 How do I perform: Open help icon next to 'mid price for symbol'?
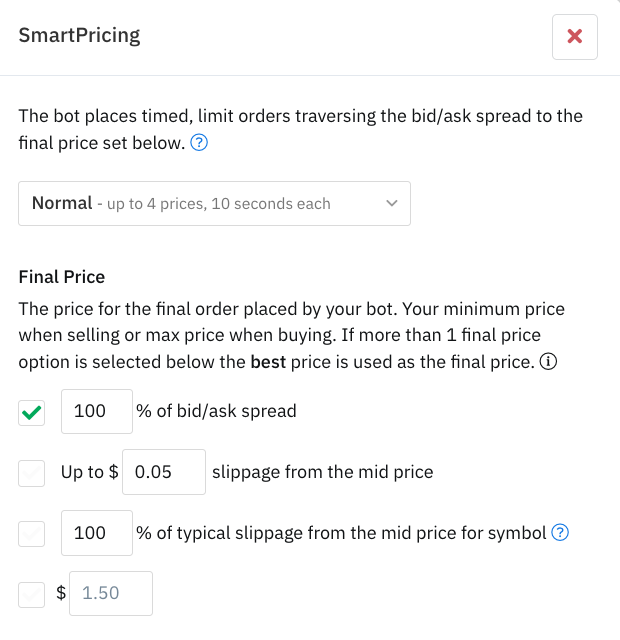pyautogui.click(x=560, y=533)
